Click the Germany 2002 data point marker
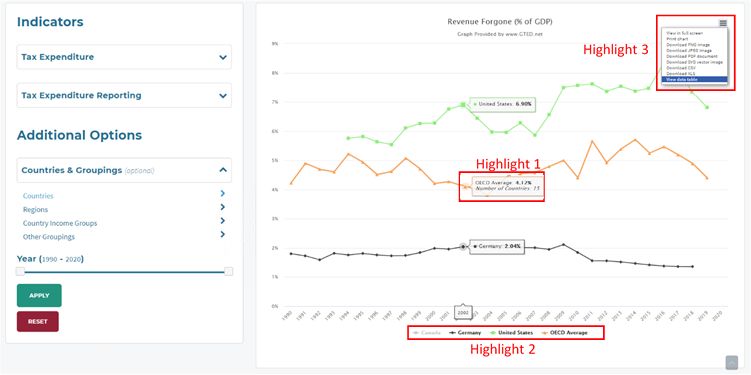 point(463,247)
